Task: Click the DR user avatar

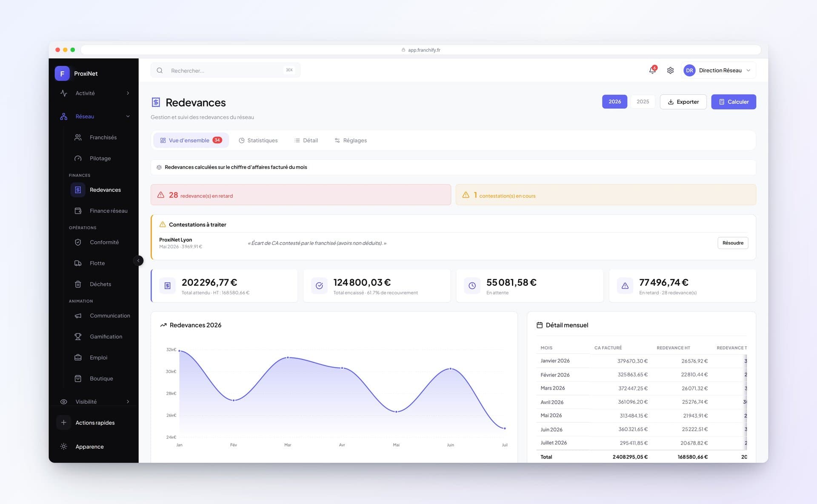Action: point(689,70)
